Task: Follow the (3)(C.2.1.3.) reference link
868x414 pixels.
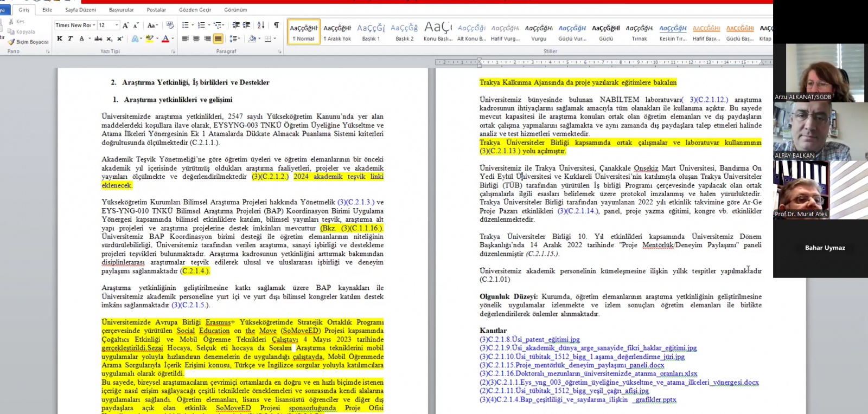Action: click(356, 202)
